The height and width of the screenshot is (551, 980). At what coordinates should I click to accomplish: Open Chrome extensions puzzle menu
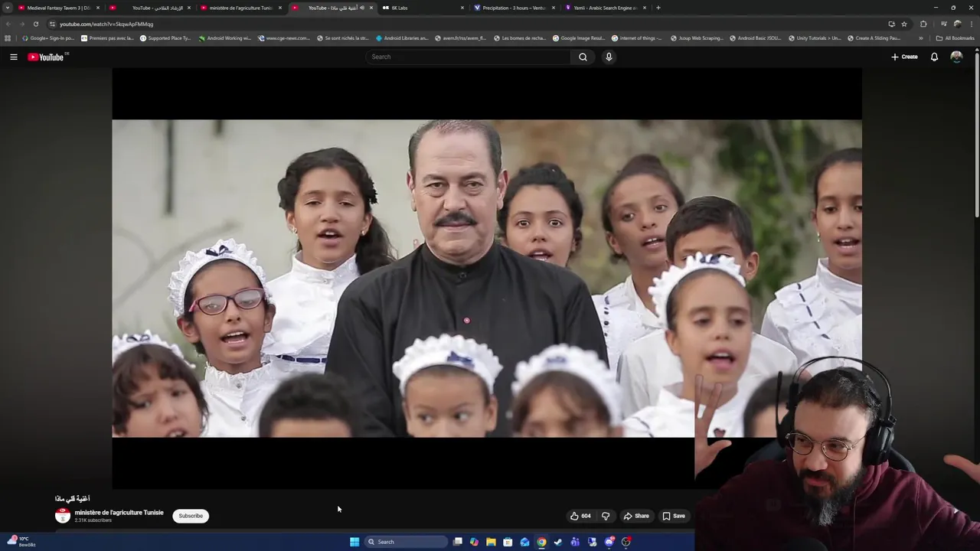click(x=923, y=24)
